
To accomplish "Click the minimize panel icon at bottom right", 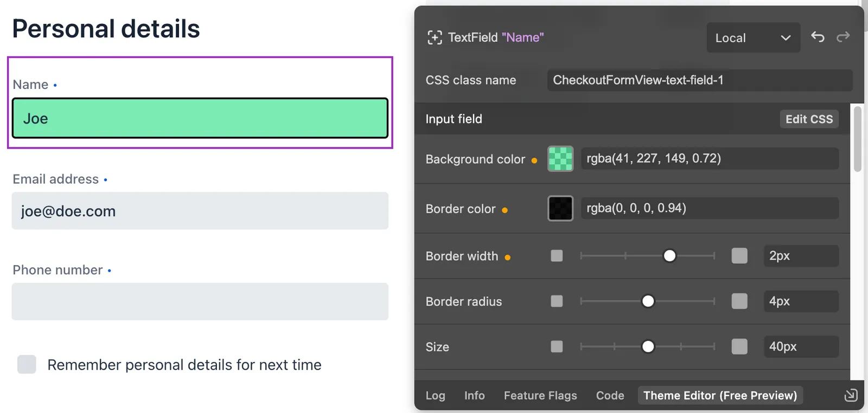I will coord(851,395).
